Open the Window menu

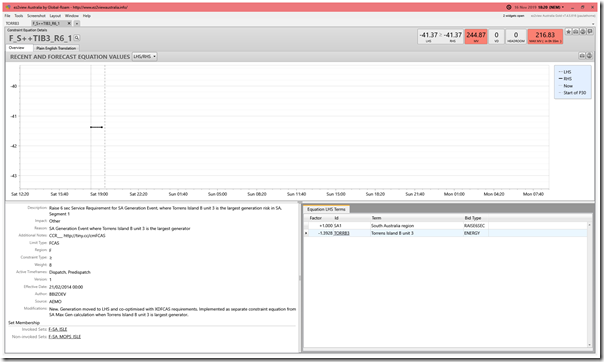(72, 16)
